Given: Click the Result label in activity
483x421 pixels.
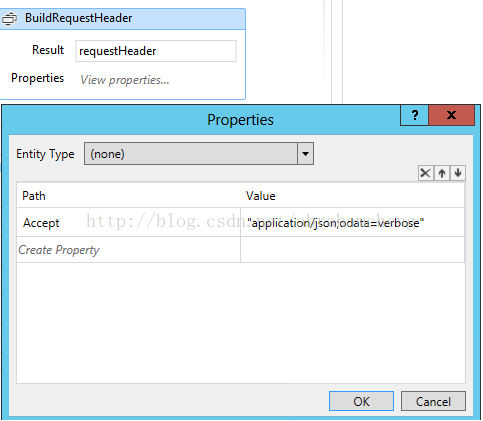Looking at the screenshot, I should pyautogui.click(x=48, y=50).
